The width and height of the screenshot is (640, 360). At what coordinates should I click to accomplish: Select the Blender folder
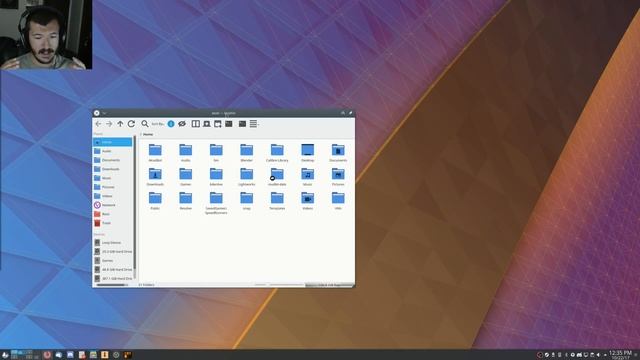tap(247, 153)
